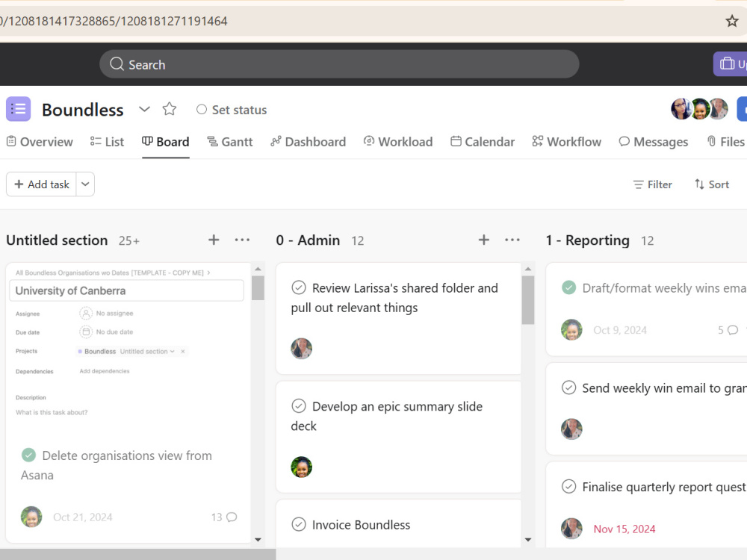This screenshot has height=560, width=747.
Task: Open the Workload tab
Action: (398, 142)
